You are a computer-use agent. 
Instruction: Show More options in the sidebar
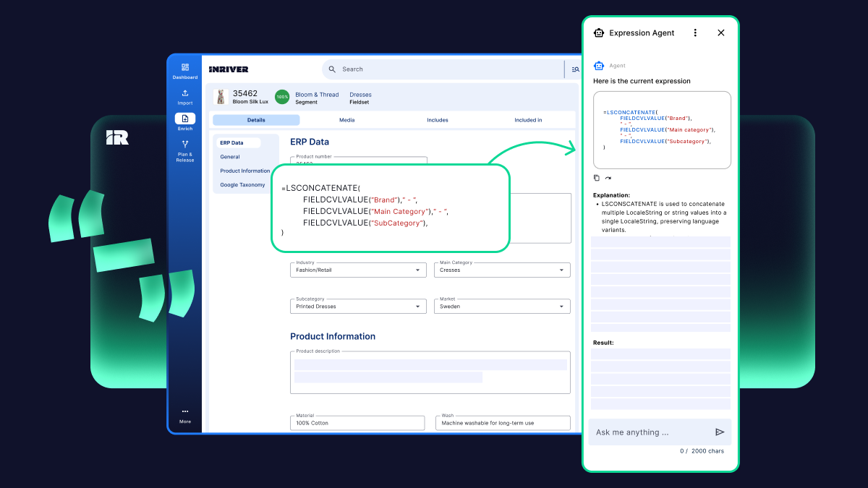point(184,415)
